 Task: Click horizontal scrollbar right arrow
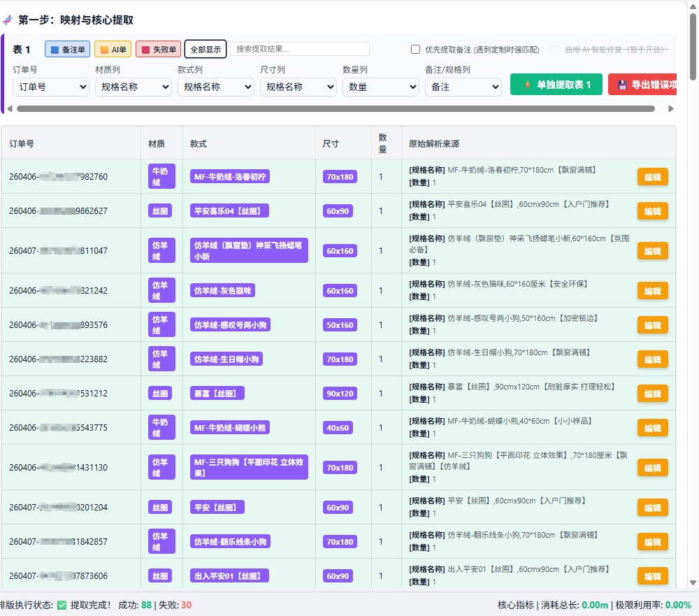coord(670,109)
